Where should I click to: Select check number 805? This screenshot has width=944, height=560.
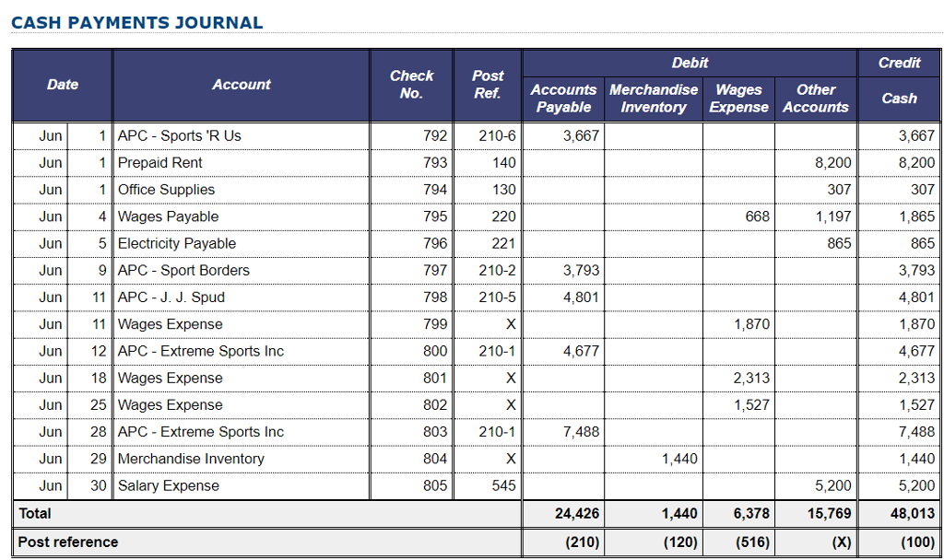click(435, 486)
